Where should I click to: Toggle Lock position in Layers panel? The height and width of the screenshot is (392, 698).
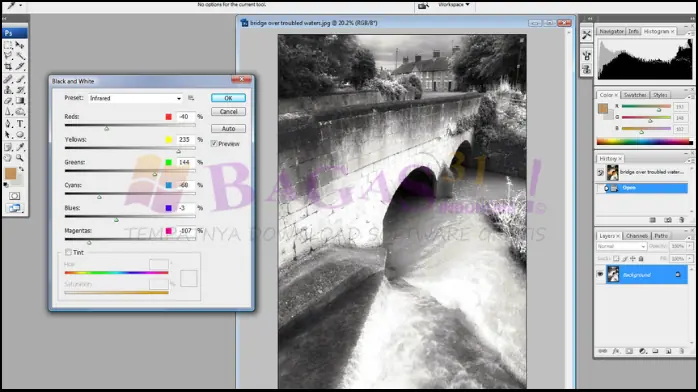pos(633,259)
